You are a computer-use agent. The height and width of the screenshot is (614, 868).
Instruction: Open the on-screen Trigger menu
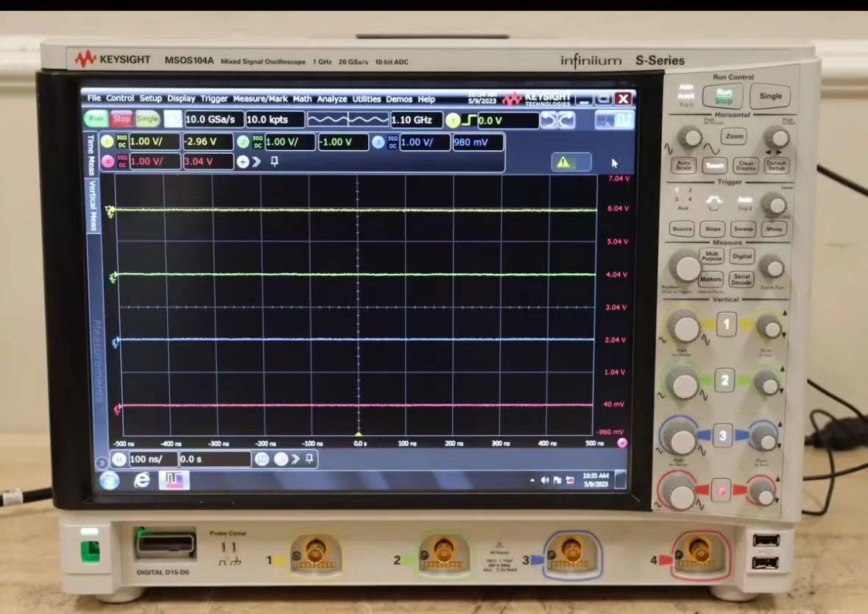214,99
